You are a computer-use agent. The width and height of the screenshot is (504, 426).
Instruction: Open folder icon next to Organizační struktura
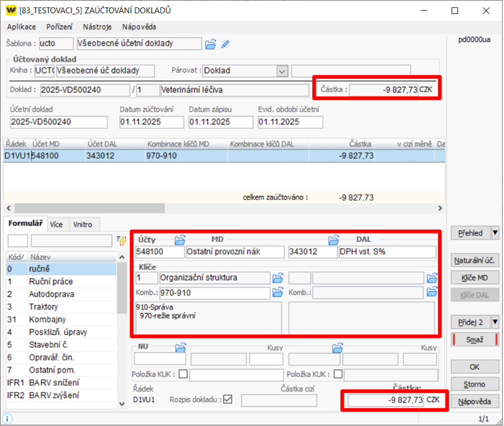(278, 278)
